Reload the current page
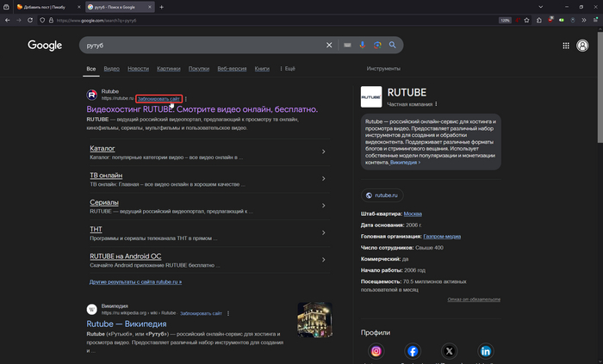 (x=30, y=21)
